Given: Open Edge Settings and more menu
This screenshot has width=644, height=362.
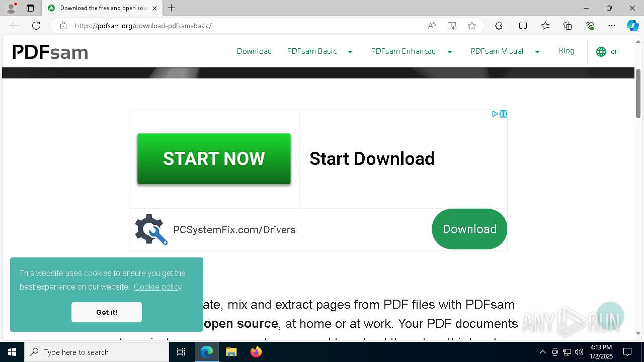Looking at the screenshot, I should click(x=612, y=26).
